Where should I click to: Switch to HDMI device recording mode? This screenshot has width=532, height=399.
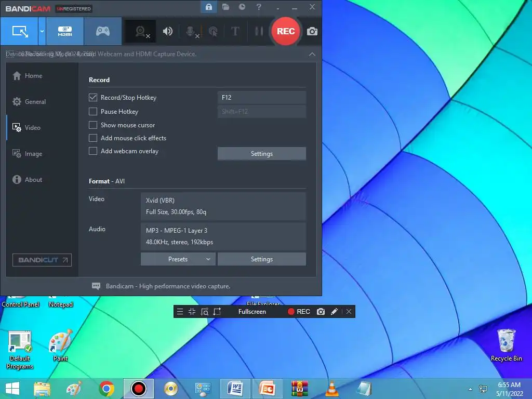(x=65, y=31)
